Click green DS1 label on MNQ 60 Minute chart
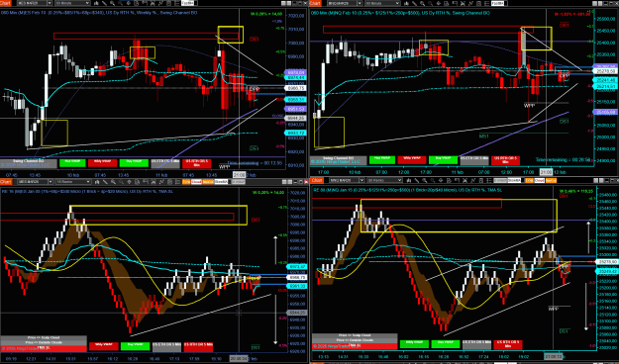Screen dimensions: 619x364 tap(565, 122)
